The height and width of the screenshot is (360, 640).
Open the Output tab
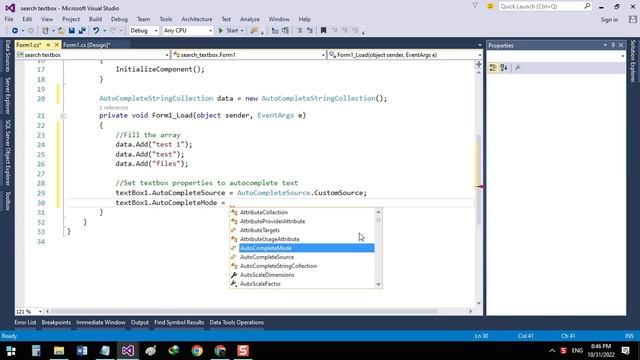(x=140, y=322)
